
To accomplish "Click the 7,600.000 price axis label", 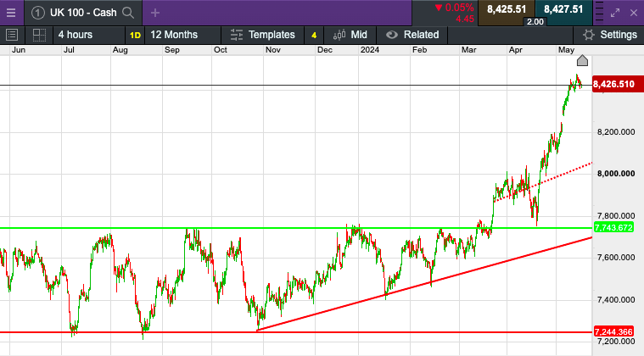I will point(616,258).
